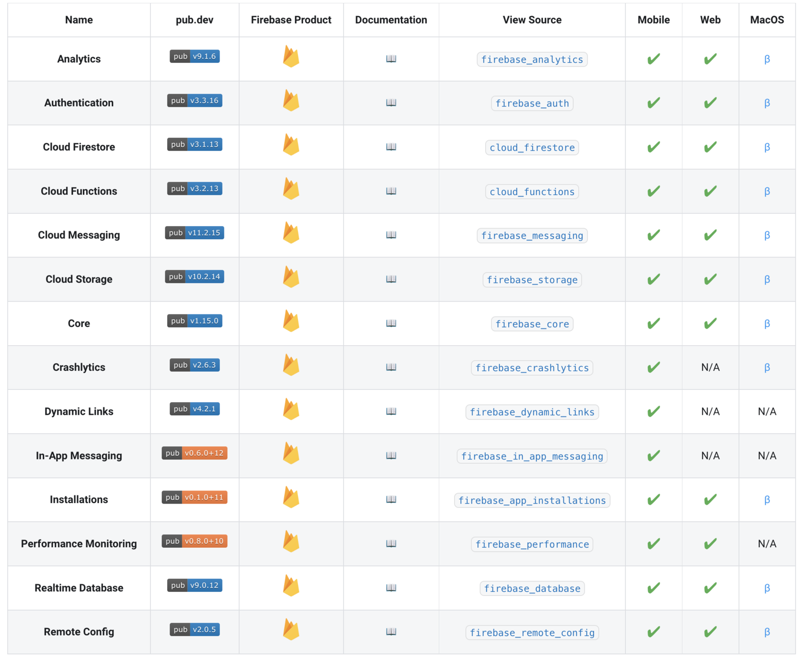Open Dynamic Links documentation book icon
812x662 pixels.
pyautogui.click(x=391, y=411)
